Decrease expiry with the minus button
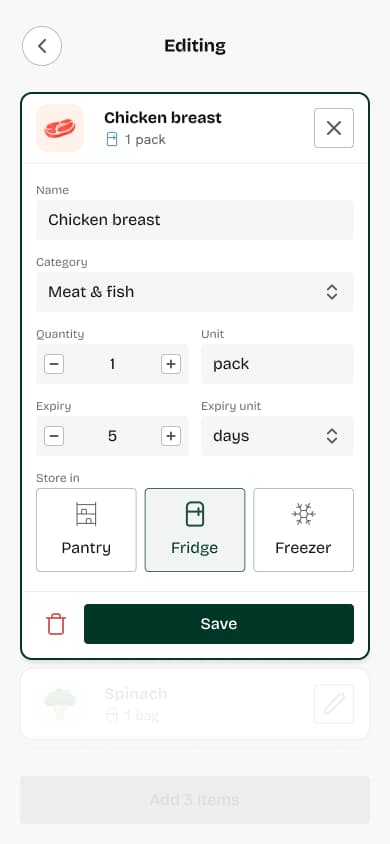The image size is (390, 844). [x=54, y=436]
